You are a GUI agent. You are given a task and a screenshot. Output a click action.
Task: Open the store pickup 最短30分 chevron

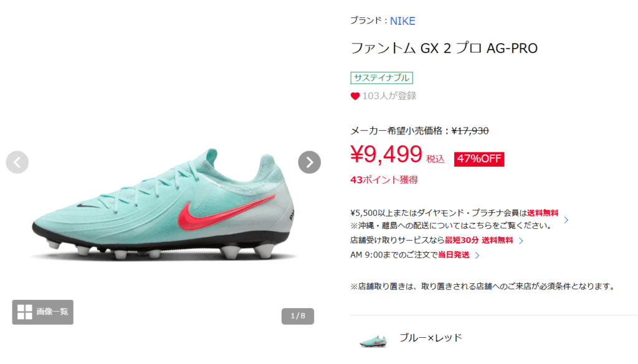[521, 241]
